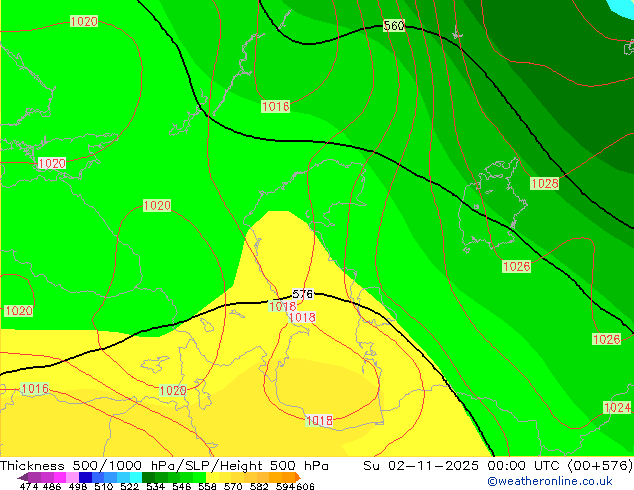634x490 pixels.
Task: Click the 474 legend value
Action: pyautogui.click(x=29, y=486)
